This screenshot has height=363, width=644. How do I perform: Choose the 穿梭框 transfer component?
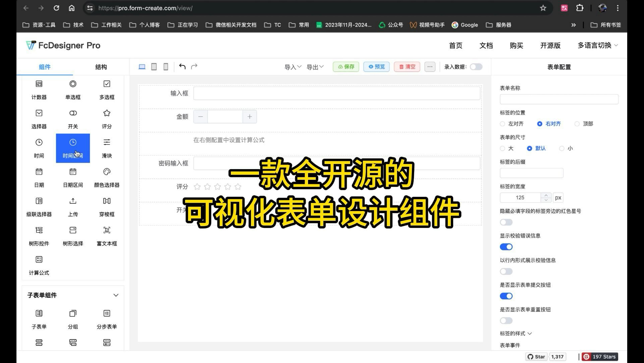tap(107, 207)
